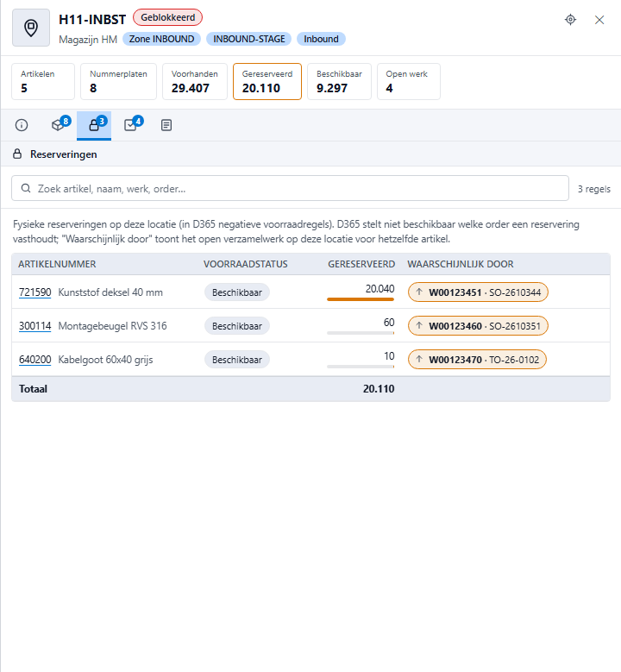
Task: Focus the 'Zoek artikel, naam, werk, order' search field
Action: (x=290, y=188)
